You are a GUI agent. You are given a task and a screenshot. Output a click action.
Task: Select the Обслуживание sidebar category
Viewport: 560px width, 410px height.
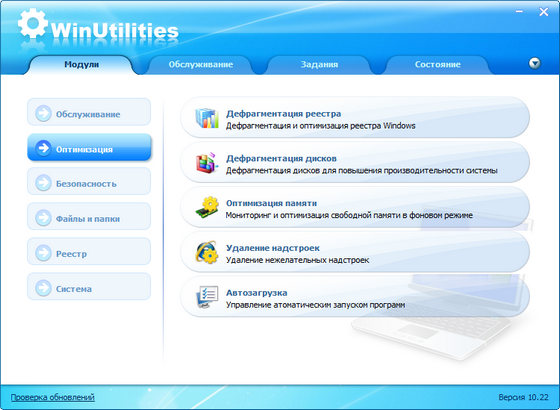(89, 112)
